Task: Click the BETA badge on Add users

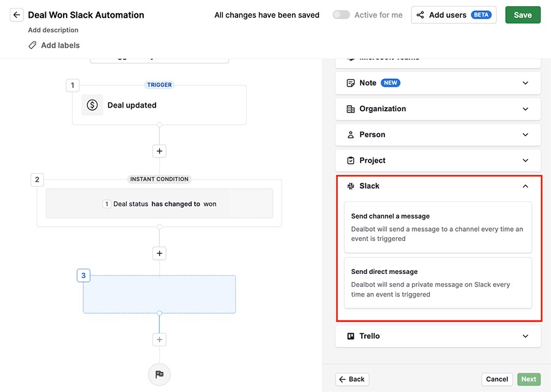Action: tap(481, 15)
